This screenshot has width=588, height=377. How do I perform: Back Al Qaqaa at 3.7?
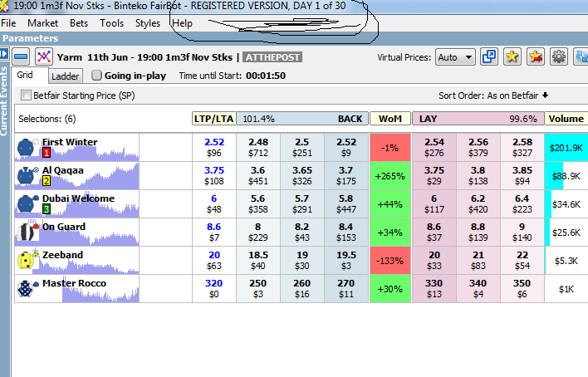coord(346,175)
